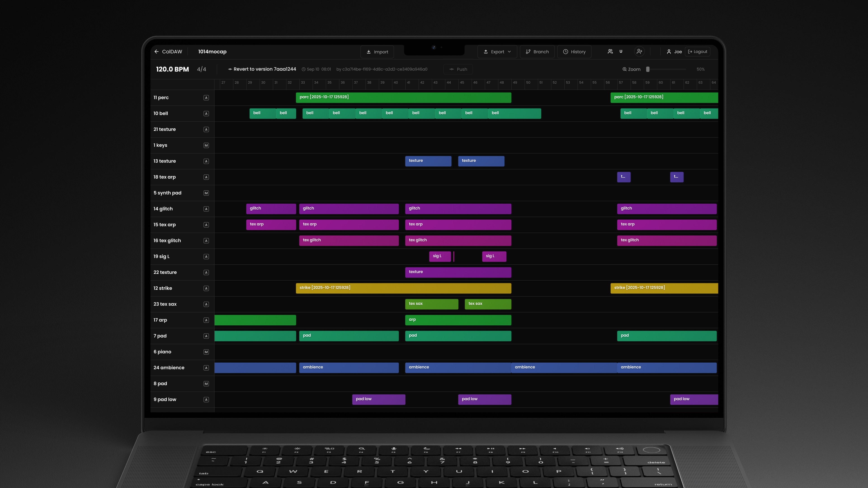Click the 4/4 time signature selector
868x488 pixels.
tap(201, 69)
